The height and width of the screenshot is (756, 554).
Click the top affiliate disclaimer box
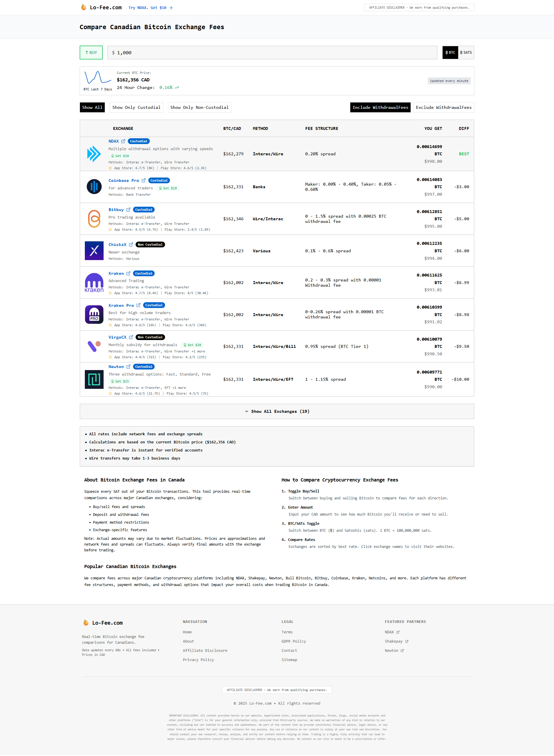point(419,8)
